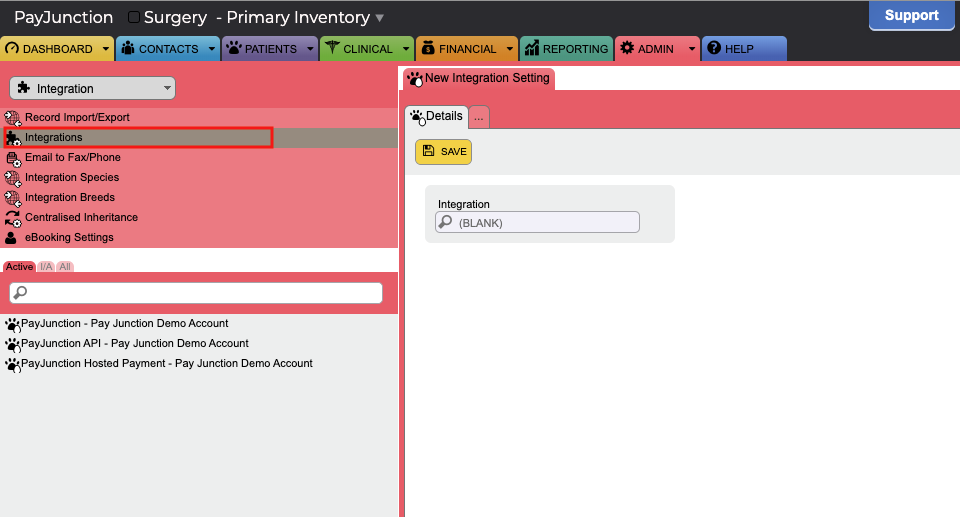Click the Integration Species globe icon

click(x=13, y=178)
